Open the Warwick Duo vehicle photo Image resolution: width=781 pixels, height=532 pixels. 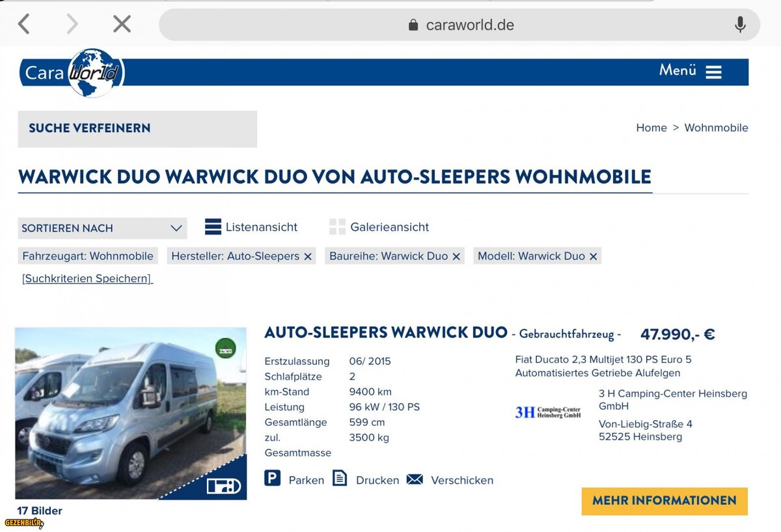point(131,413)
